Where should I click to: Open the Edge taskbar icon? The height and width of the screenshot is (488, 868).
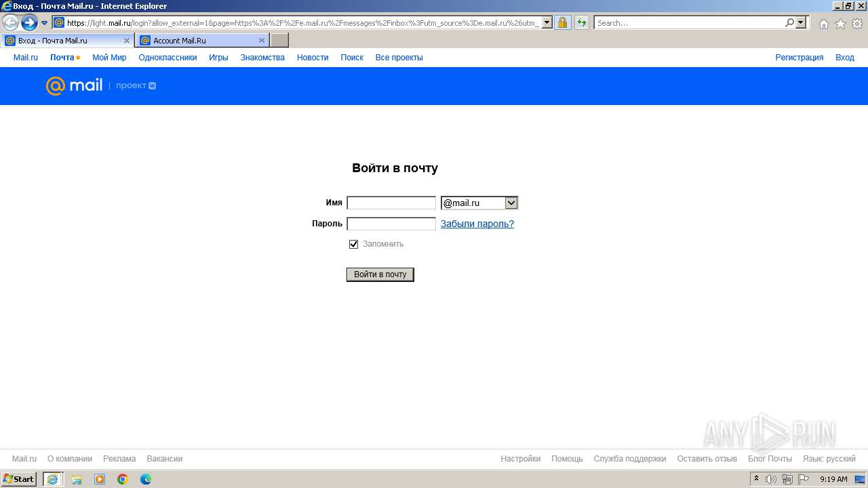(146, 479)
